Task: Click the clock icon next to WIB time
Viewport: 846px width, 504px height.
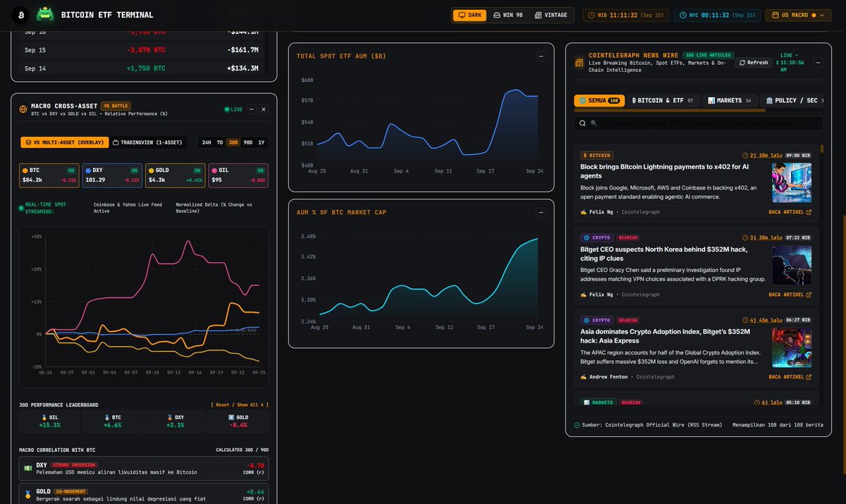Action: pyautogui.click(x=591, y=15)
